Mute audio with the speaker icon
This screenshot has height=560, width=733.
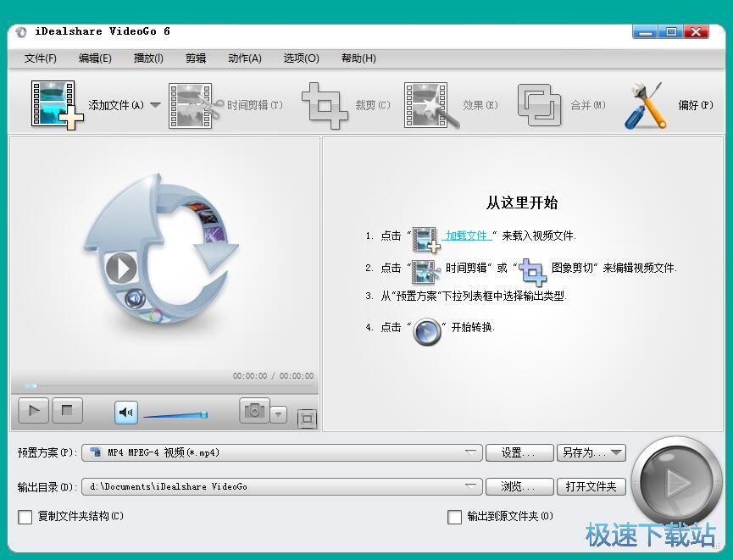click(x=126, y=413)
